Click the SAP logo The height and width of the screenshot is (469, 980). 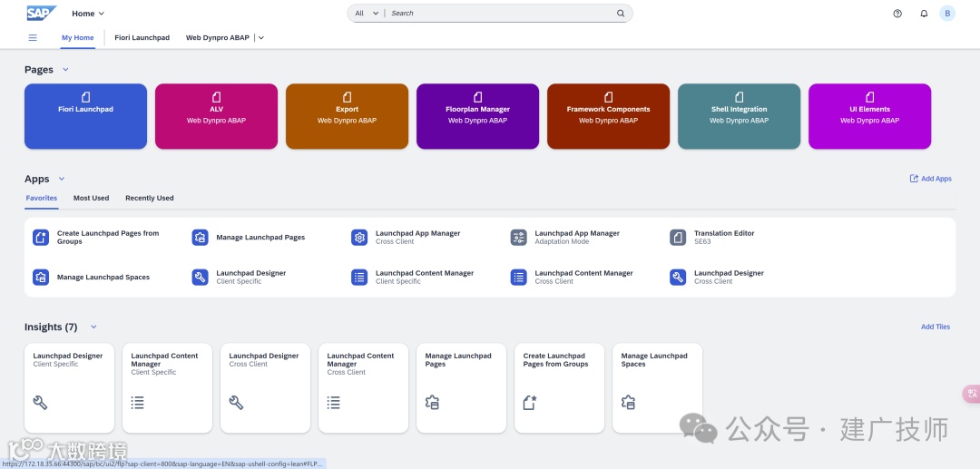click(x=42, y=13)
